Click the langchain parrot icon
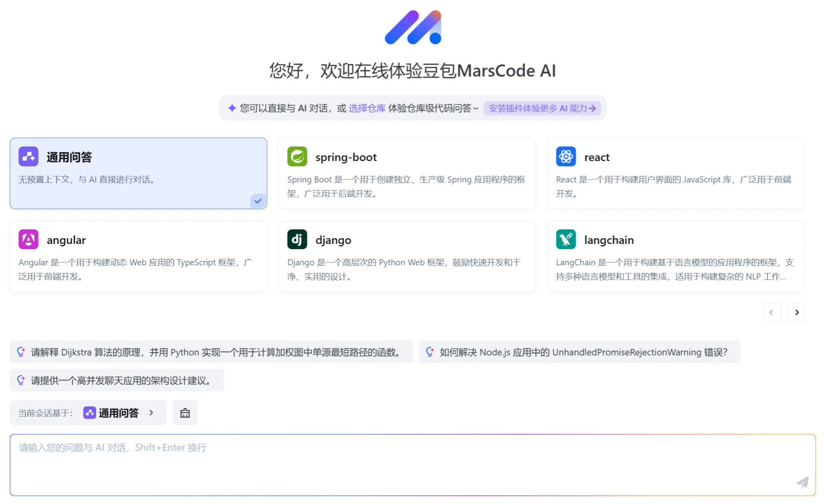This screenshot has height=504, width=824. point(566,239)
